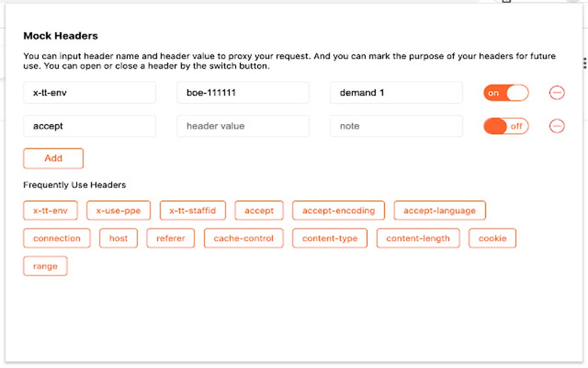Click the boe-111111 header value field
The image size is (588, 368).
coord(243,93)
